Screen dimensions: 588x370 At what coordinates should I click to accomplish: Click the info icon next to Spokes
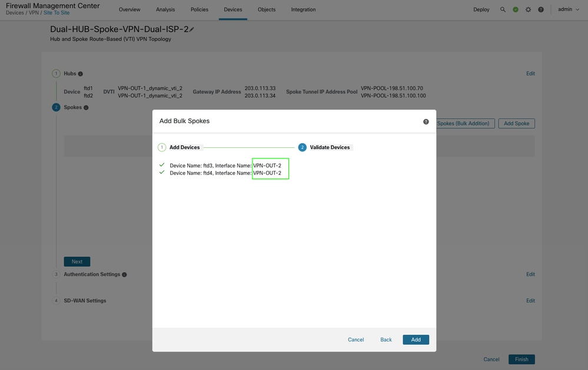pyautogui.click(x=86, y=108)
